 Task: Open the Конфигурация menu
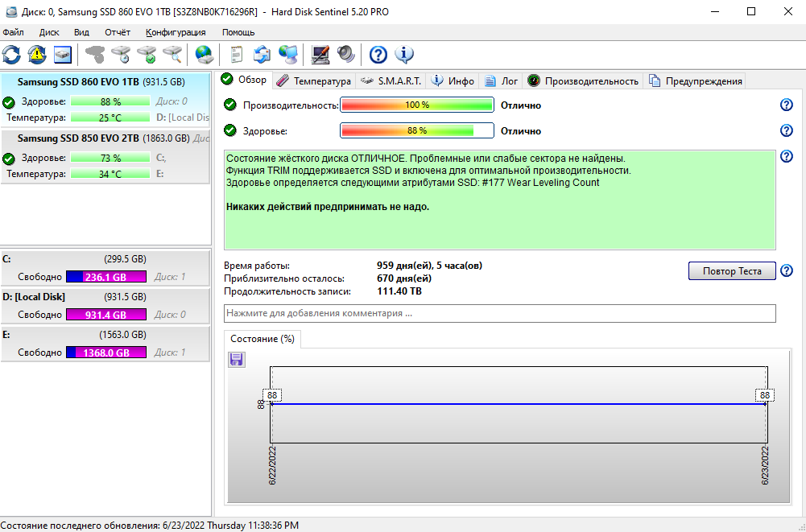tap(176, 32)
